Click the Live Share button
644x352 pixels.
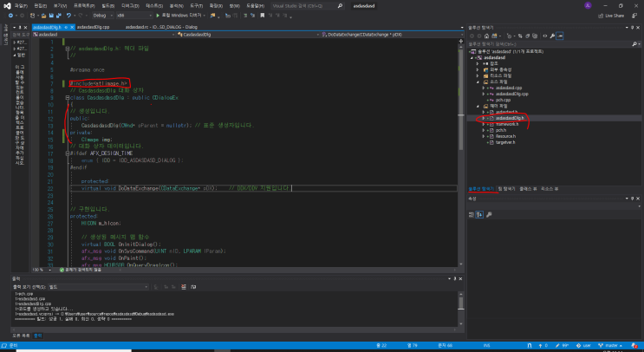[612, 16]
